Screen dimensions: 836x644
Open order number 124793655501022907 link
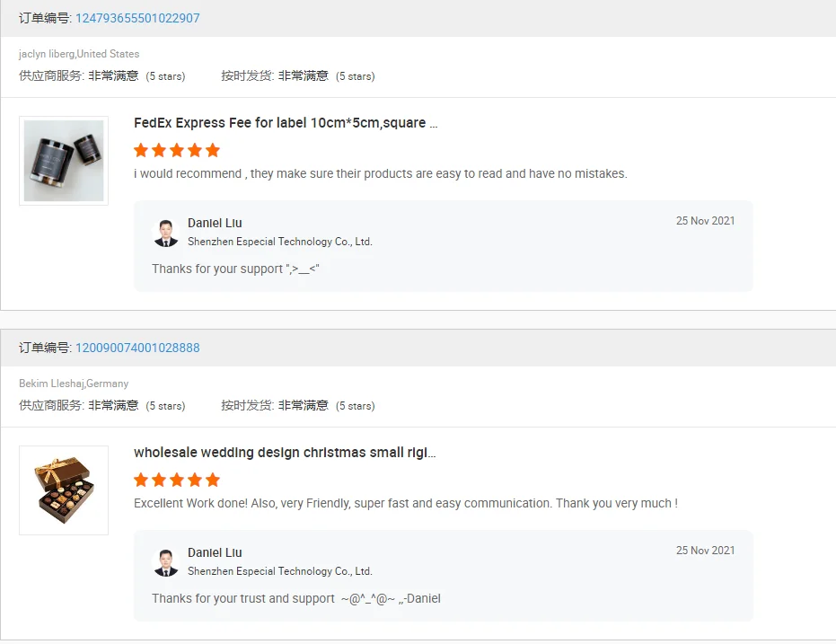pyautogui.click(x=137, y=18)
